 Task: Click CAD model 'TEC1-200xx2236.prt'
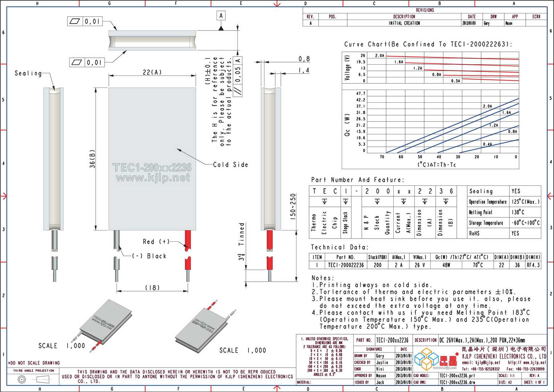point(457,376)
